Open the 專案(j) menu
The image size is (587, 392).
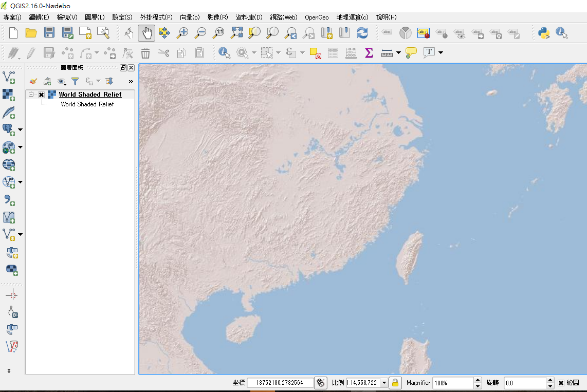pyautogui.click(x=12, y=17)
